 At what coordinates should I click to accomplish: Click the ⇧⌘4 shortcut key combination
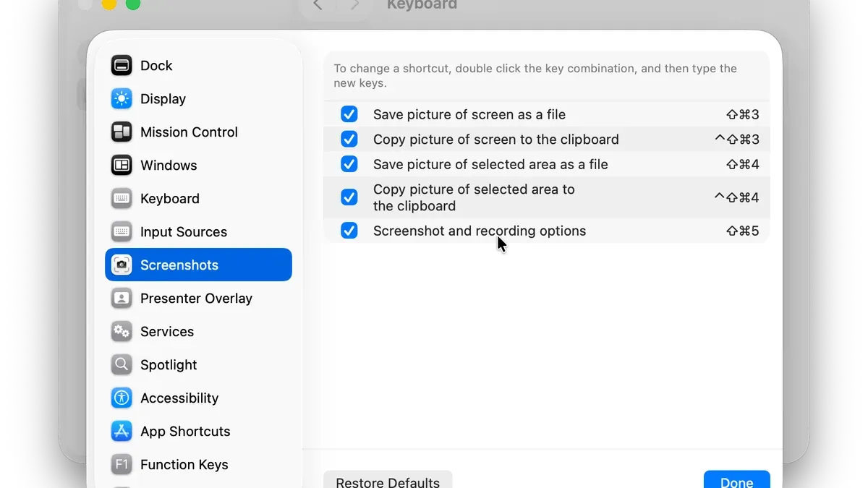pyautogui.click(x=743, y=164)
